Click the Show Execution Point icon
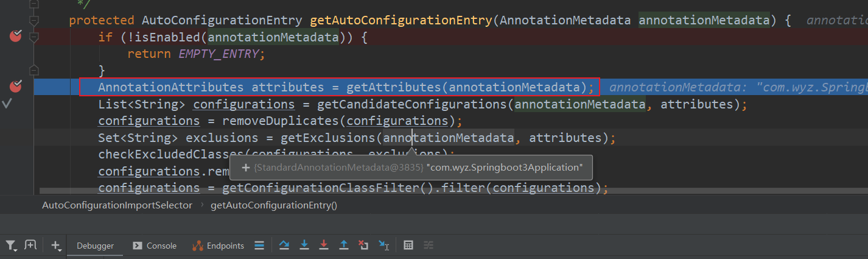This screenshot has height=259, width=868. [259, 246]
